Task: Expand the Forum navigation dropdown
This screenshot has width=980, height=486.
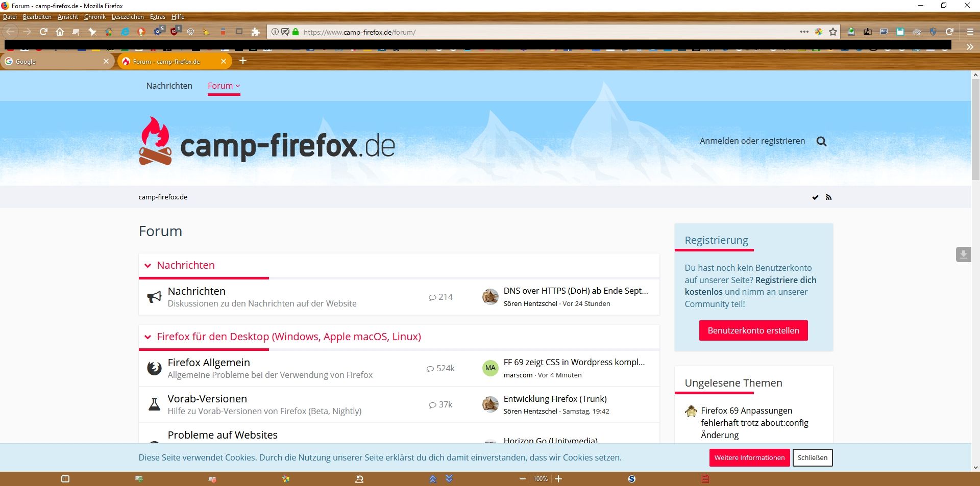Action: 224,86
